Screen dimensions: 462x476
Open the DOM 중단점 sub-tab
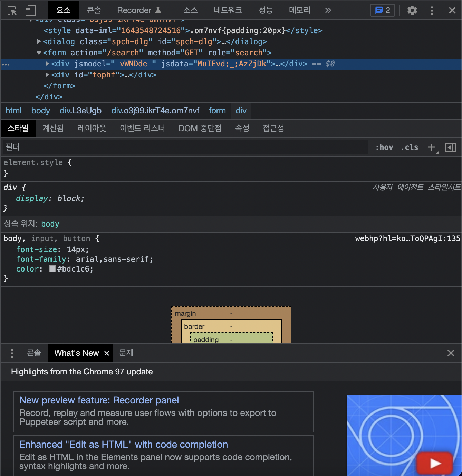pyautogui.click(x=200, y=128)
